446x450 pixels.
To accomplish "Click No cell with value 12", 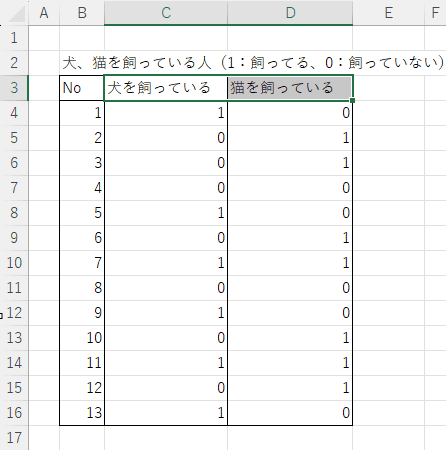I will (82, 388).
